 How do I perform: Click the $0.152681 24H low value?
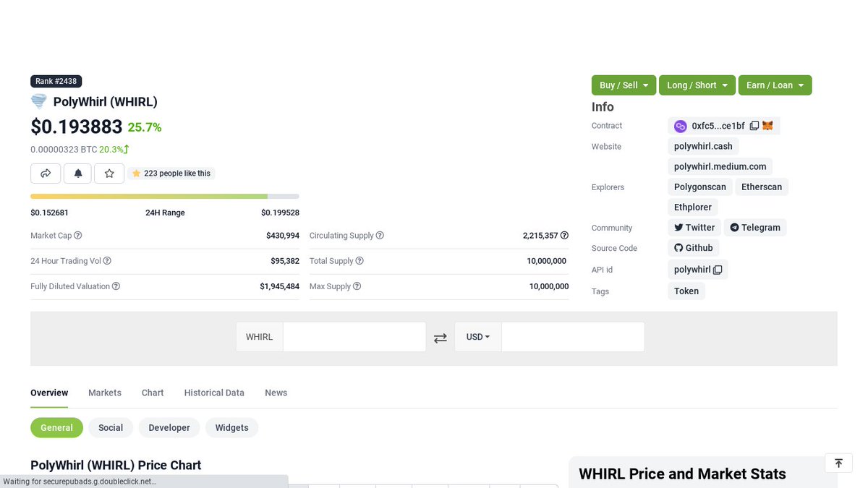(50, 213)
